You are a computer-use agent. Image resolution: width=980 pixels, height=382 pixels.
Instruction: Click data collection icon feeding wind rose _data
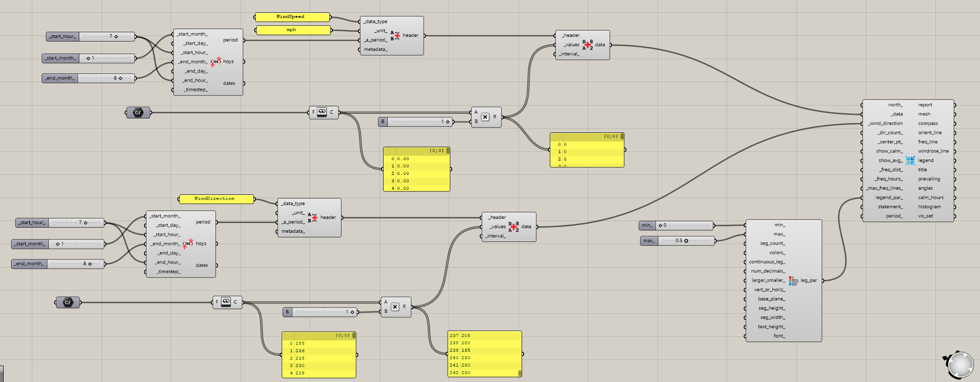point(587,45)
